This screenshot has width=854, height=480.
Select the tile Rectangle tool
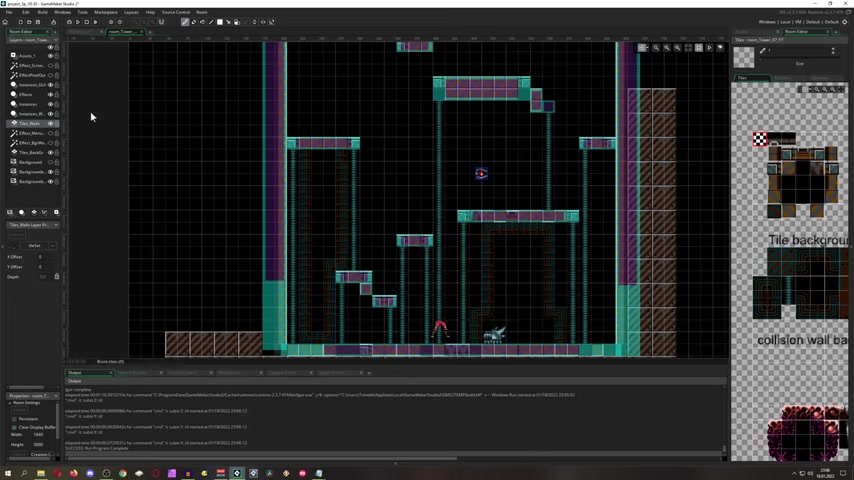220,22
